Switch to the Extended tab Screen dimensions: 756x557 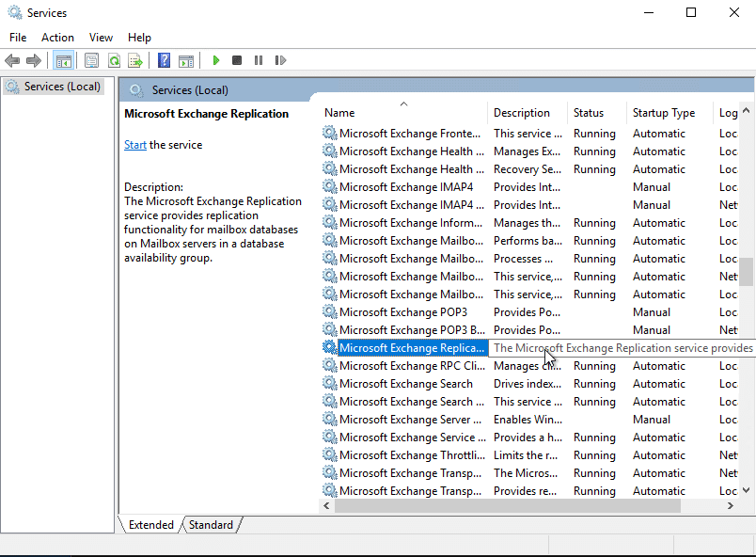point(150,525)
